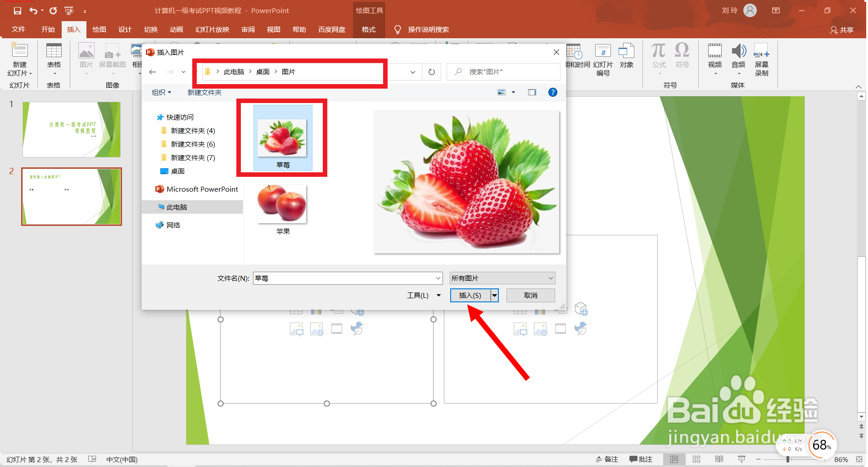This screenshot has width=868, height=467.
Task: Click the 86% zoom level
Action: (x=841, y=459)
